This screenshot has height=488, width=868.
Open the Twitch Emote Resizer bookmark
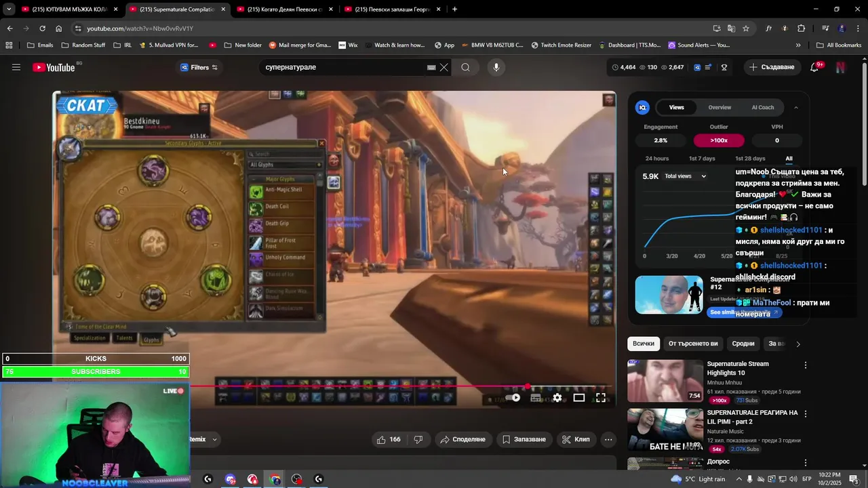tap(561, 45)
